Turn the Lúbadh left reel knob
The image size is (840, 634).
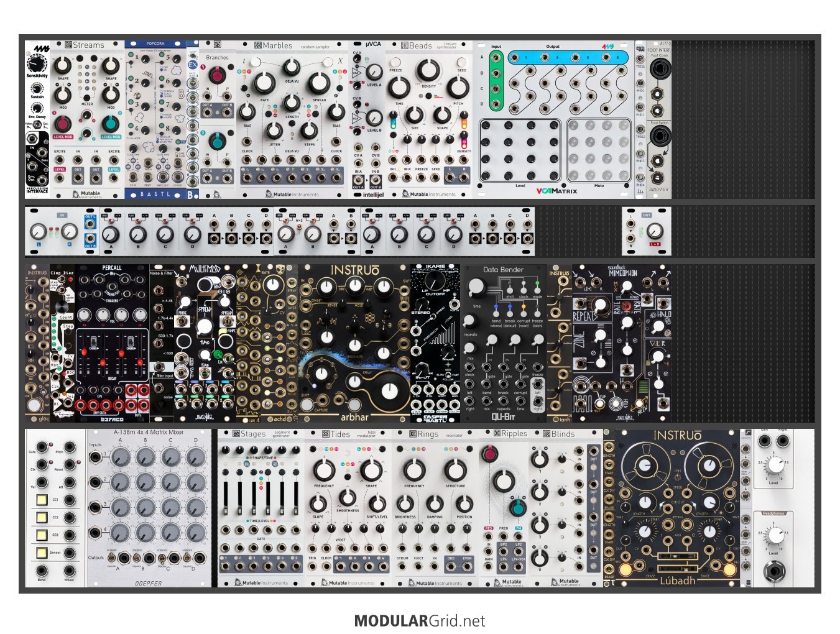click(646, 467)
